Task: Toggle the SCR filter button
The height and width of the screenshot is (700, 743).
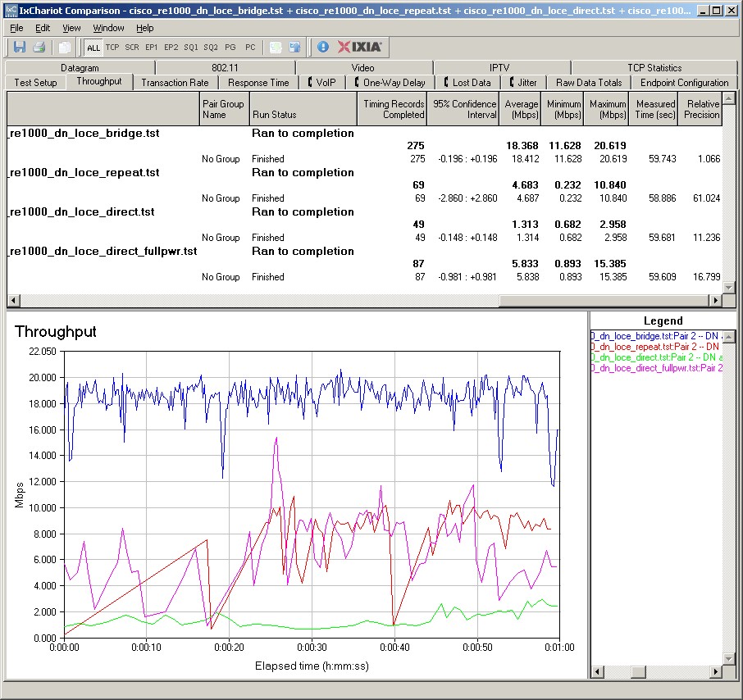Action: (x=132, y=47)
